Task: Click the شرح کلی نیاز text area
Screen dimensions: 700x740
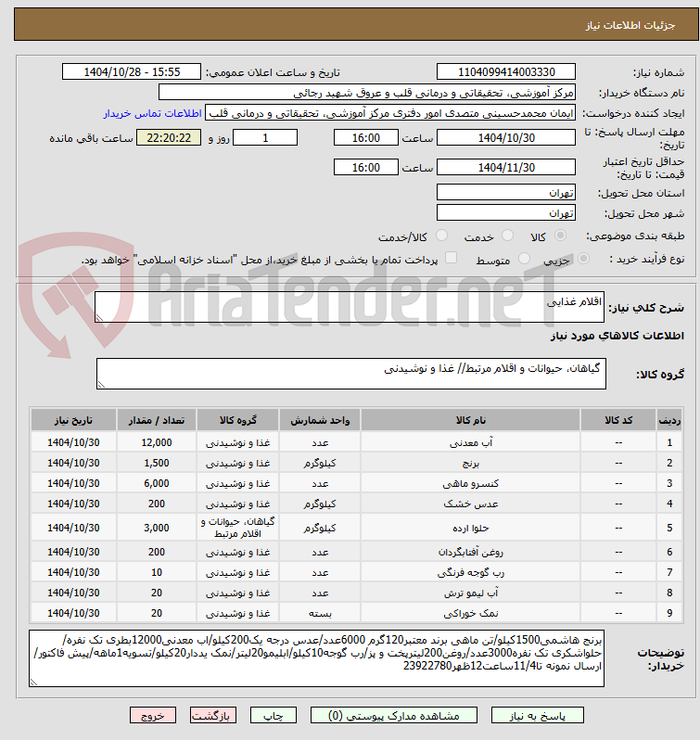Action: (x=349, y=307)
